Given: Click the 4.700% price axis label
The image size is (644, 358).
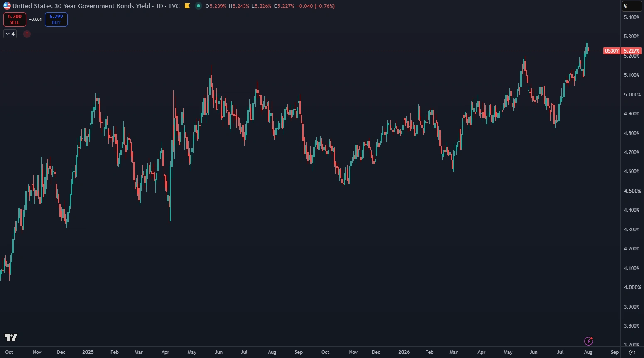Looking at the screenshot, I should [632, 152].
